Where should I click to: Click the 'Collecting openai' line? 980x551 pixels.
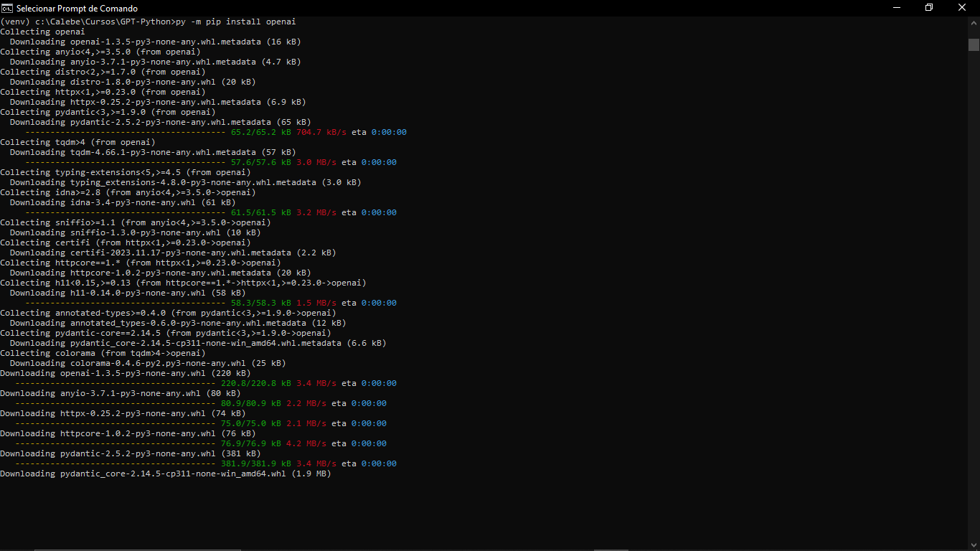[x=42, y=32]
